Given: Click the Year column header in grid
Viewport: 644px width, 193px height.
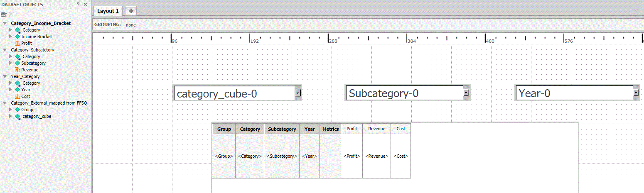Looking at the screenshot, I should [310, 129].
